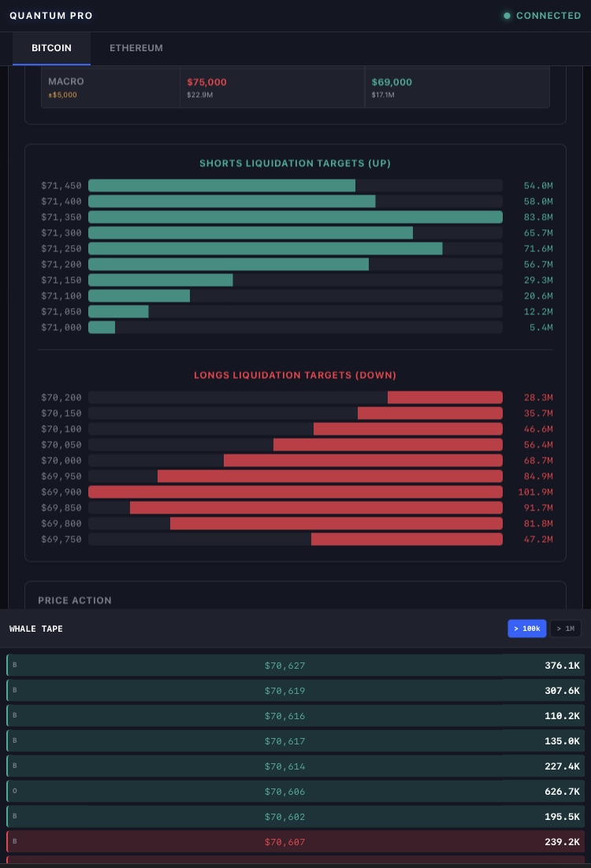This screenshot has width=591, height=868.
Task: Click the Macro ±$5,000 range cell
Action: (x=110, y=87)
